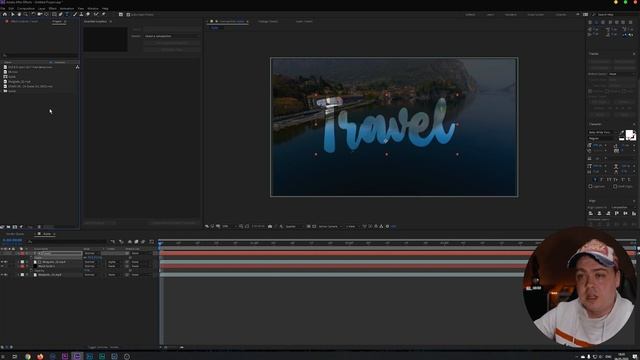Enable motion blur timeline switch icon
This screenshot has width=640, height=360.
point(143,242)
